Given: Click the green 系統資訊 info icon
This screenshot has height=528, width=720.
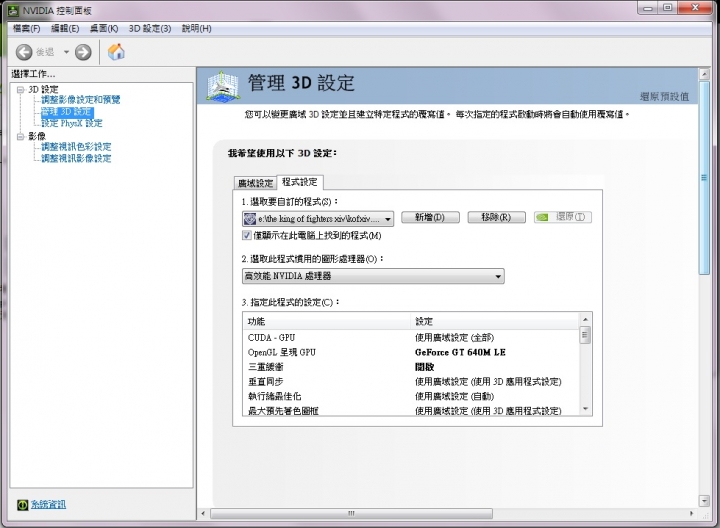Looking at the screenshot, I should (22, 505).
